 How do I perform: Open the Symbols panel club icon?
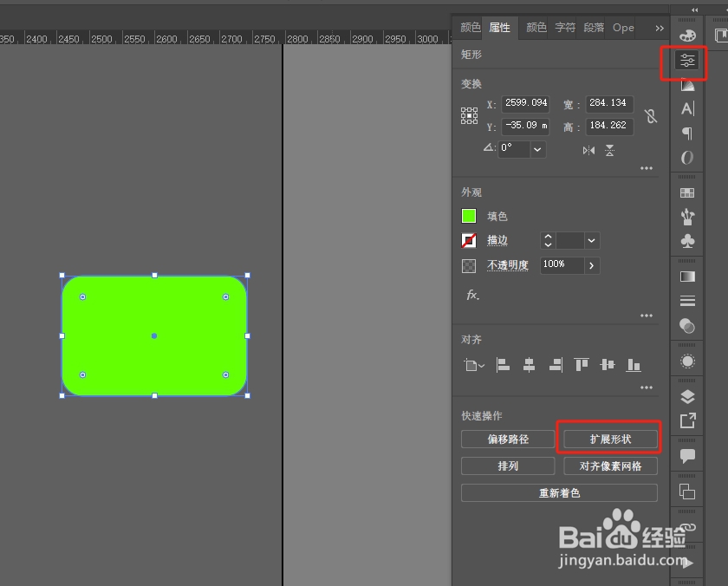coord(687,241)
